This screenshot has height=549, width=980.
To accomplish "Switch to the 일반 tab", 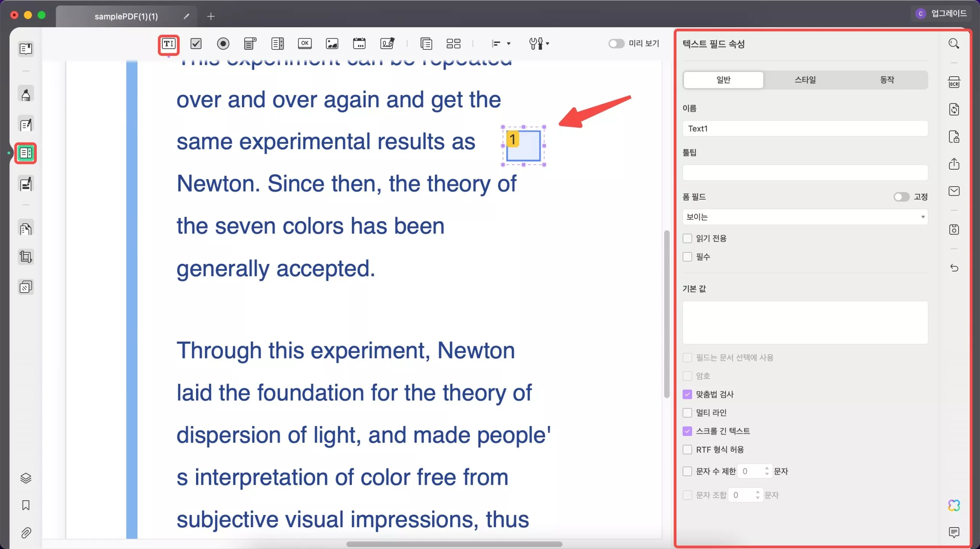I will click(723, 80).
